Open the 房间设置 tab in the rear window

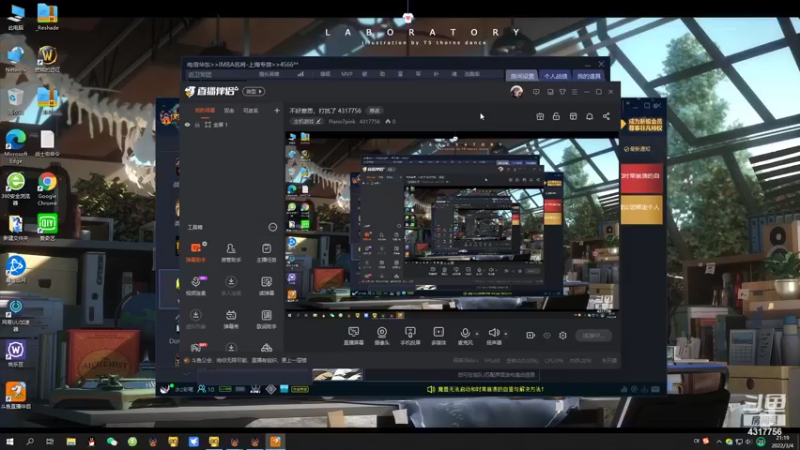click(522, 76)
